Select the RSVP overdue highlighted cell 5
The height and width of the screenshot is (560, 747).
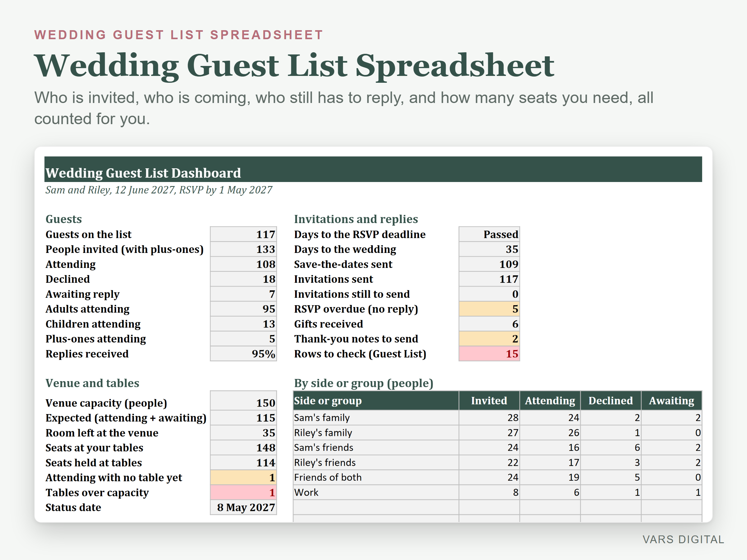tap(489, 309)
